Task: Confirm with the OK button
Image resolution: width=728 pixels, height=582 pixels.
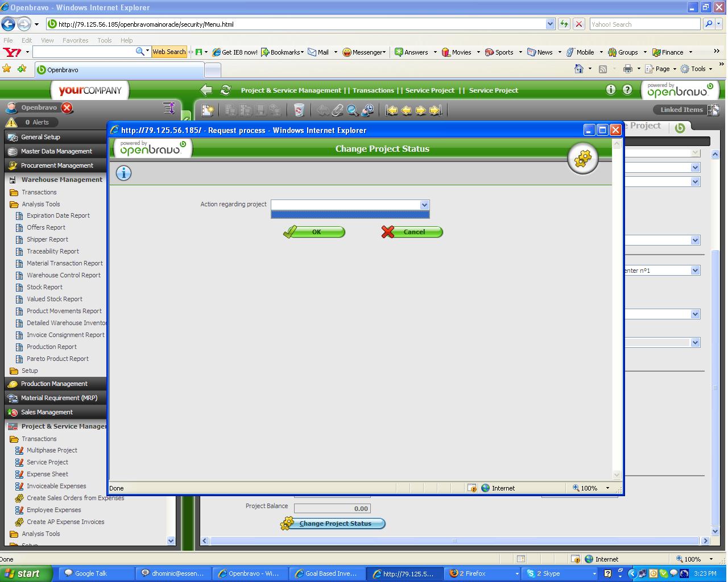Action: tap(315, 232)
